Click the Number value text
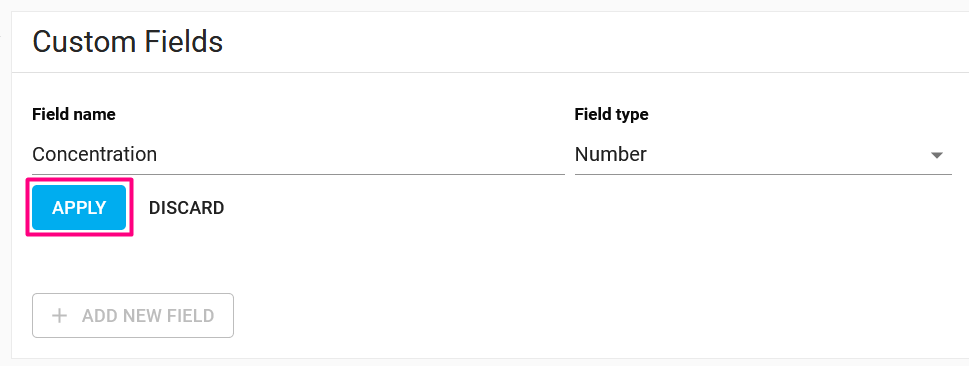This screenshot has width=969, height=366. pyautogui.click(x=611, y=154)
